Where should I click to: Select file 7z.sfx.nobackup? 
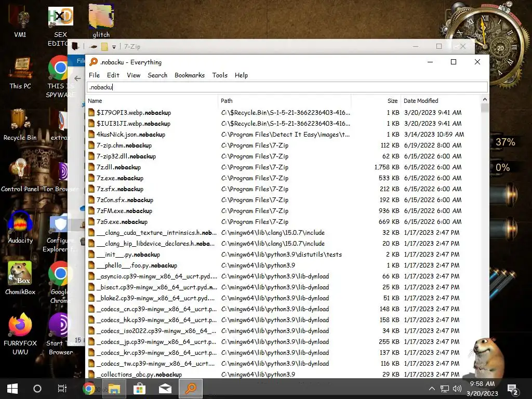point(120,189)
